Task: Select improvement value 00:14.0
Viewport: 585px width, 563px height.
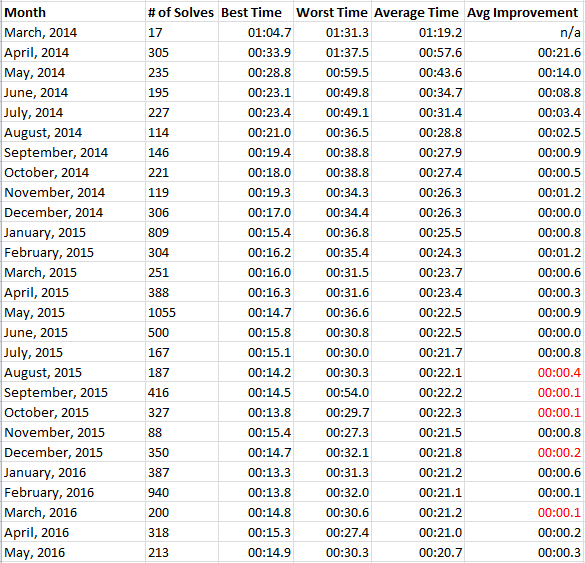Action: [x=524, y=72]
